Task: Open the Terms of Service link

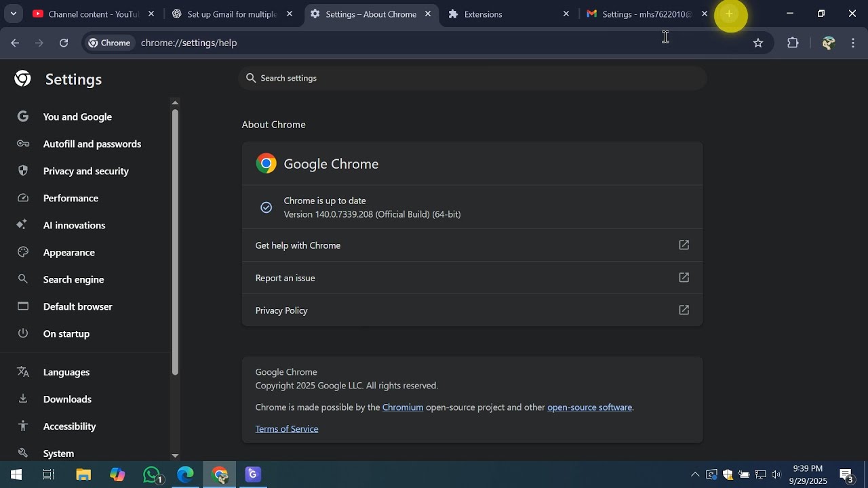Action: 287,429
